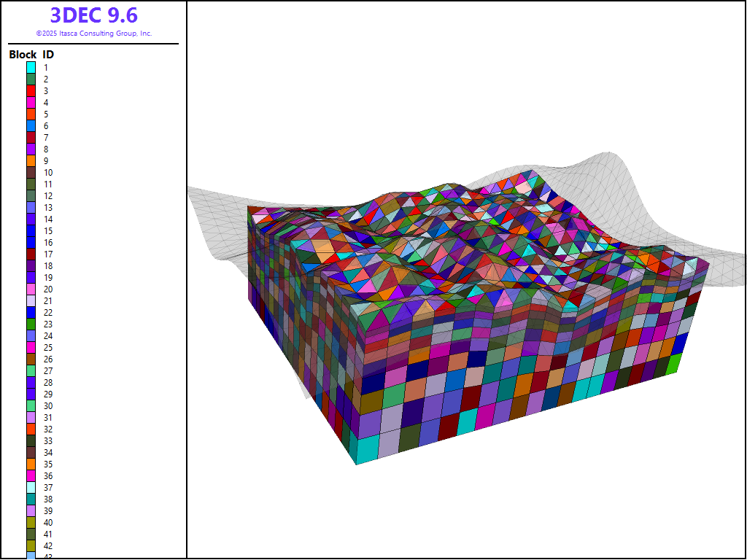Screen dimensions: 747x560
Task: Click the cyan swatch for Block ID 1
Action: [x=31, y=67]
